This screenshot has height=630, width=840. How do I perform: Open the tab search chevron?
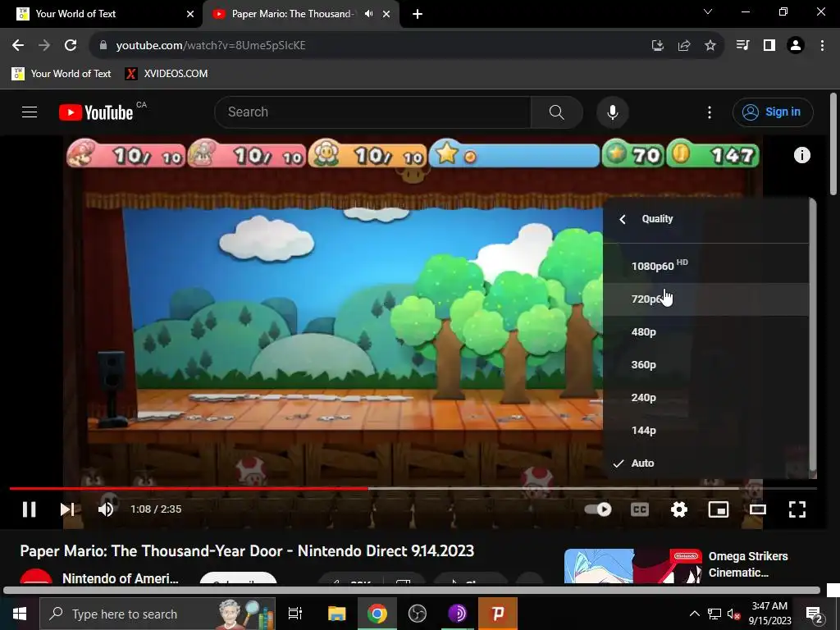708,11
